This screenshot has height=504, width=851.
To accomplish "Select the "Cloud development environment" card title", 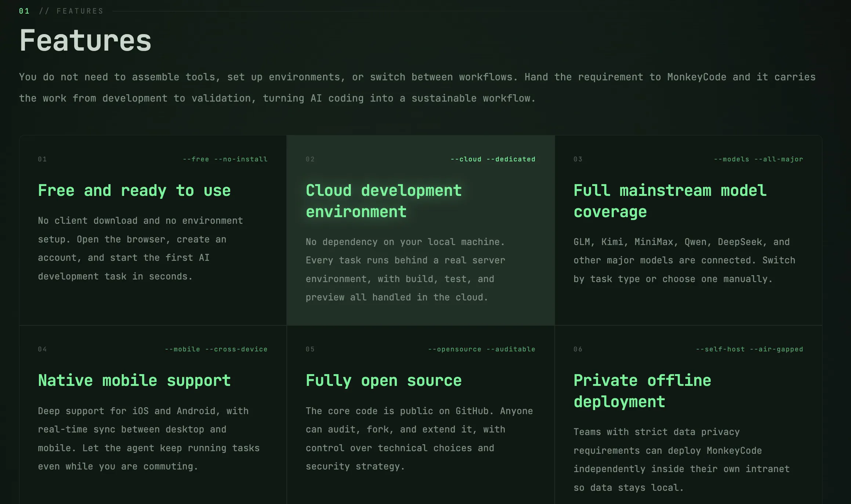I will (x=384, y=201).
